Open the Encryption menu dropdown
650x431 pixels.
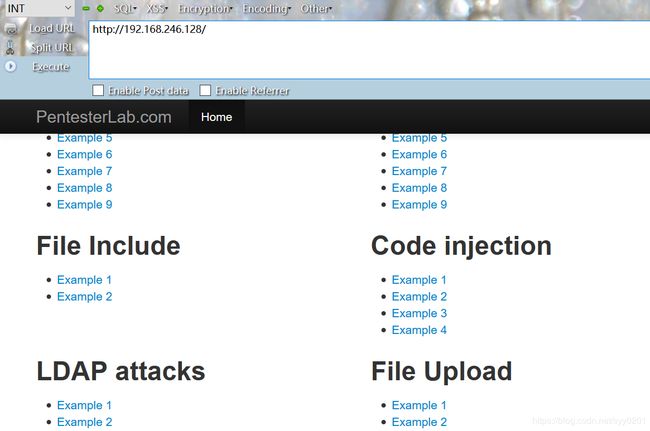tap(205, 9)
